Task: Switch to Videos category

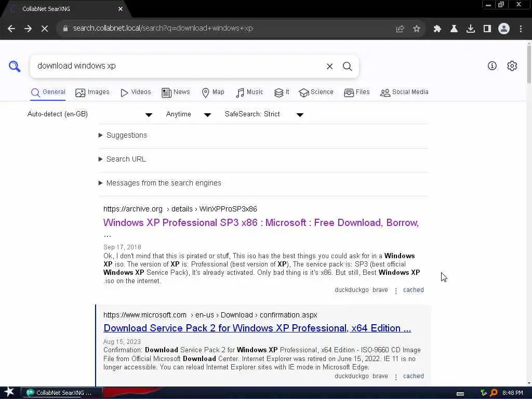Action: (136, 92)
